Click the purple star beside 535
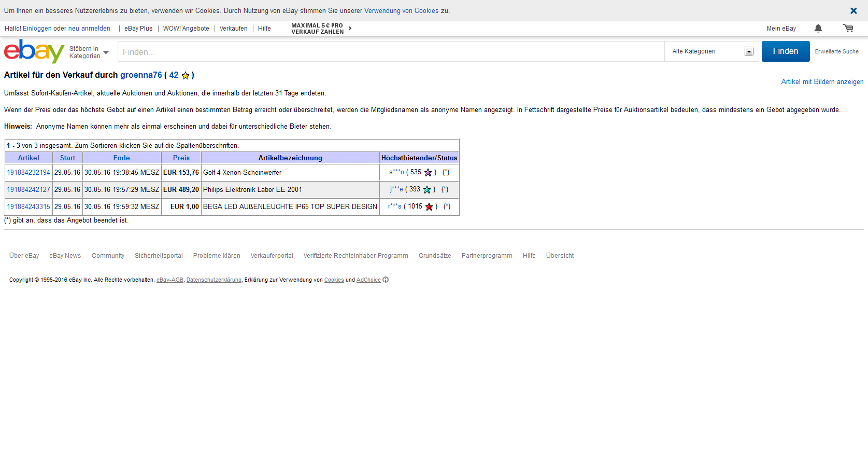The width and height of the screenshot is (868, 471). click(428, 173)
